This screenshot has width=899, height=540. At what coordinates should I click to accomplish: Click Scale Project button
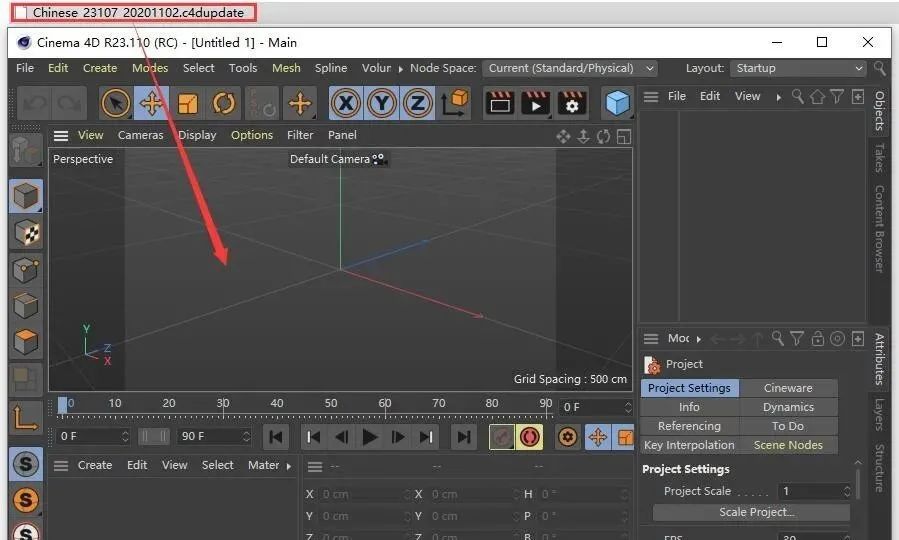coord(751,512)
